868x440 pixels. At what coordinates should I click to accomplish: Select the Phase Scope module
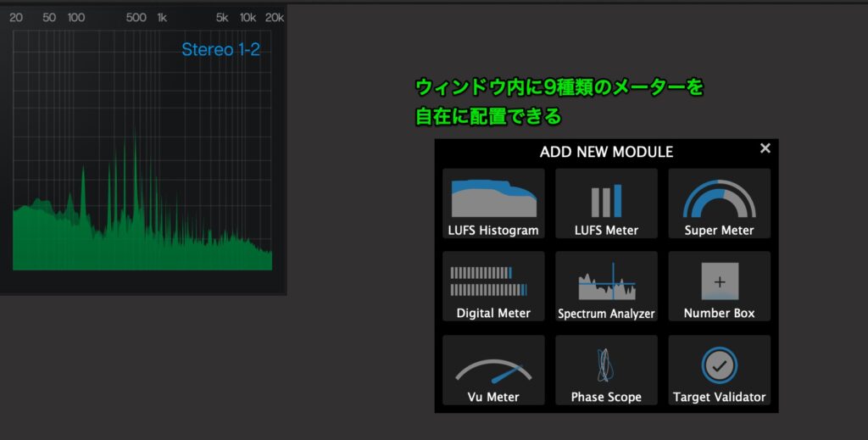click(606, 370)
